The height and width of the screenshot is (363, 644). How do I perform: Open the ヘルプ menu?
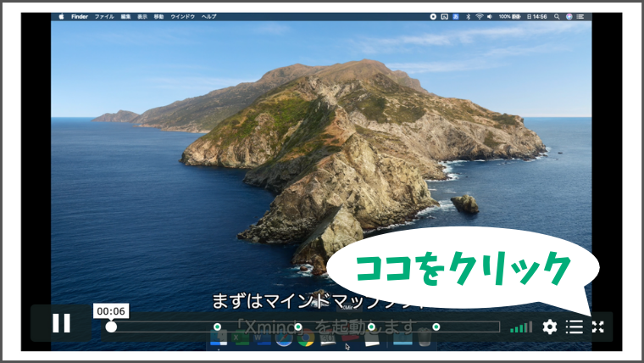coord(208,16)
